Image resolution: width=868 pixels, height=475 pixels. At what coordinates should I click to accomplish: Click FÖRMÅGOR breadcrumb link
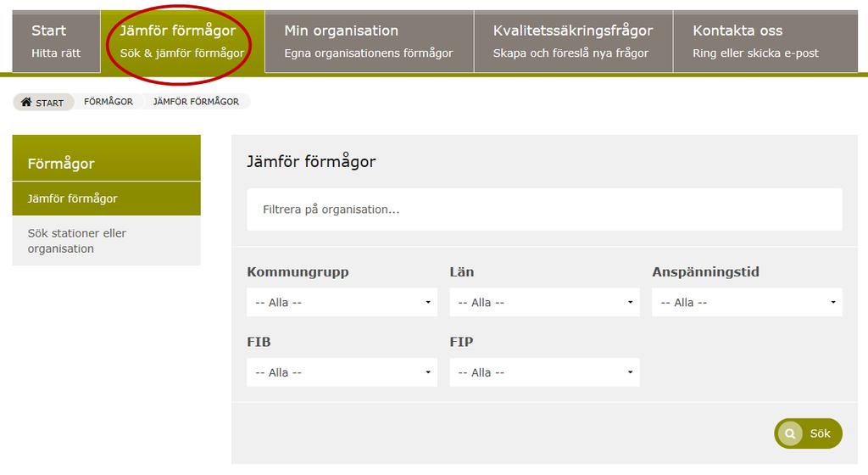(108, 102)
